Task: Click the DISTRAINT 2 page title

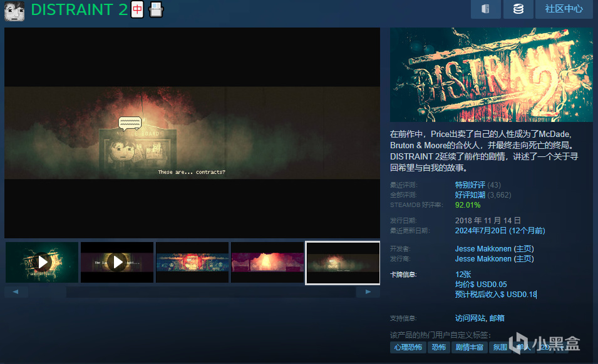Action: point(80,9)
